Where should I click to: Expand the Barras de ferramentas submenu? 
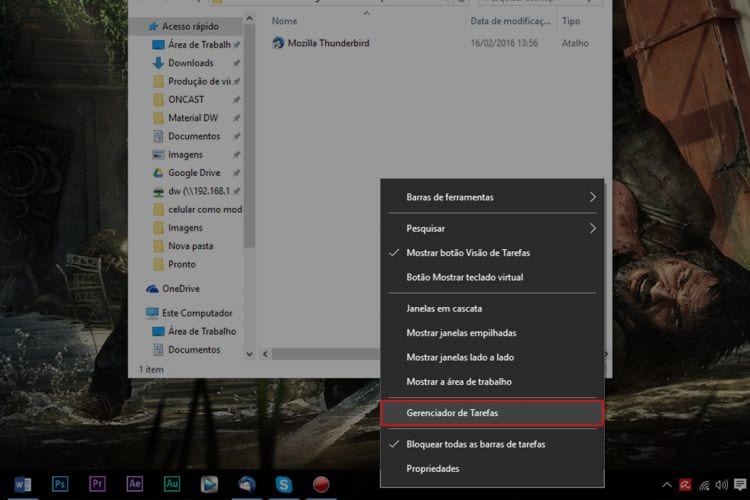click(492, 197)
